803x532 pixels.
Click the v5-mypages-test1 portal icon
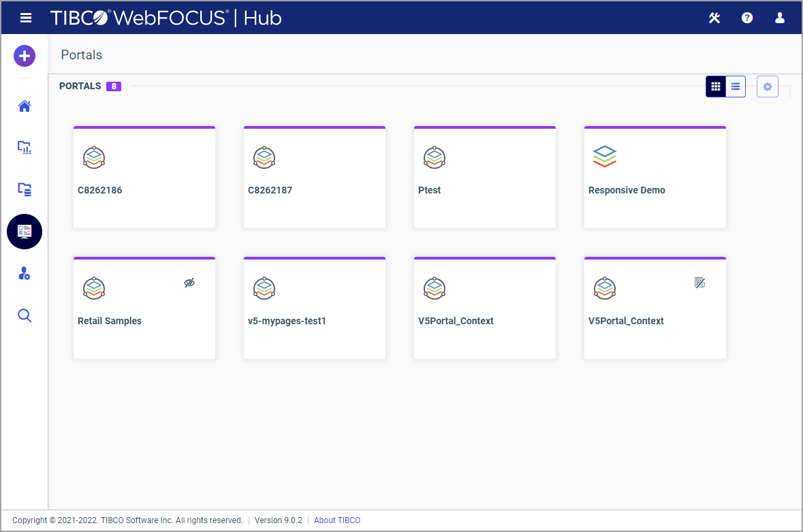[264, 288]
